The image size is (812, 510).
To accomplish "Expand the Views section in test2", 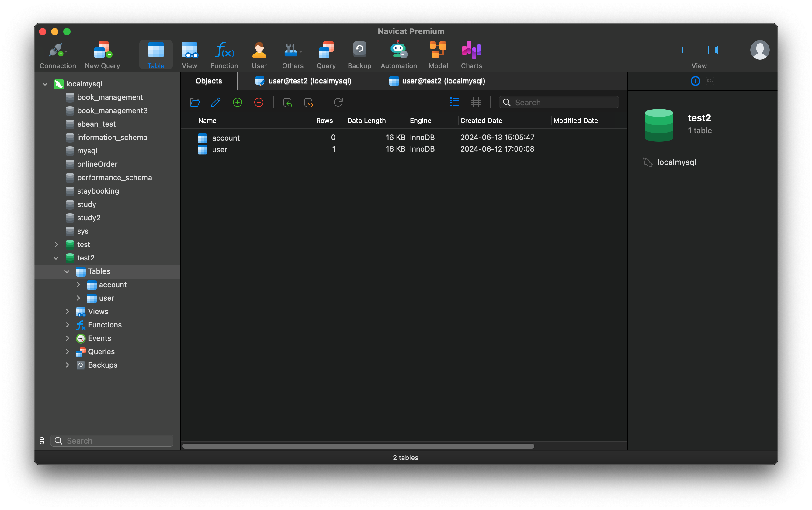I will coord(67,311).
